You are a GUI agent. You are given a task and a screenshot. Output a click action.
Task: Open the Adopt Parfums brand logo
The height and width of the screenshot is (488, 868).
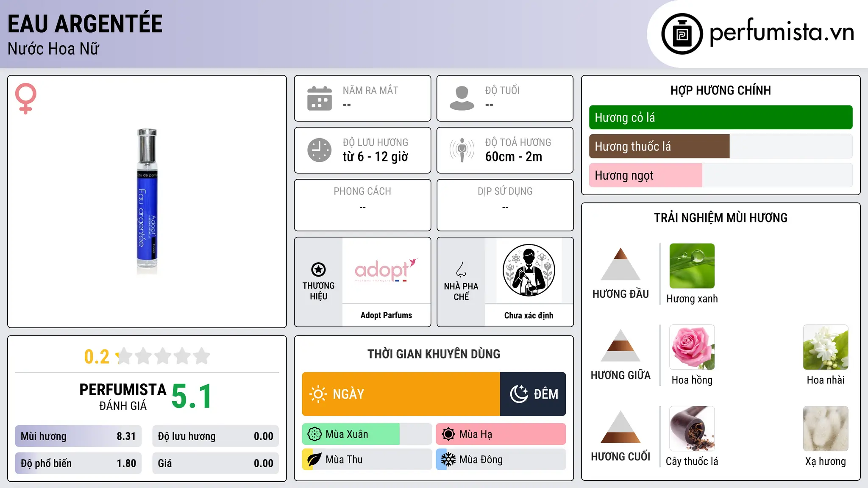click(x=386, y=270)
